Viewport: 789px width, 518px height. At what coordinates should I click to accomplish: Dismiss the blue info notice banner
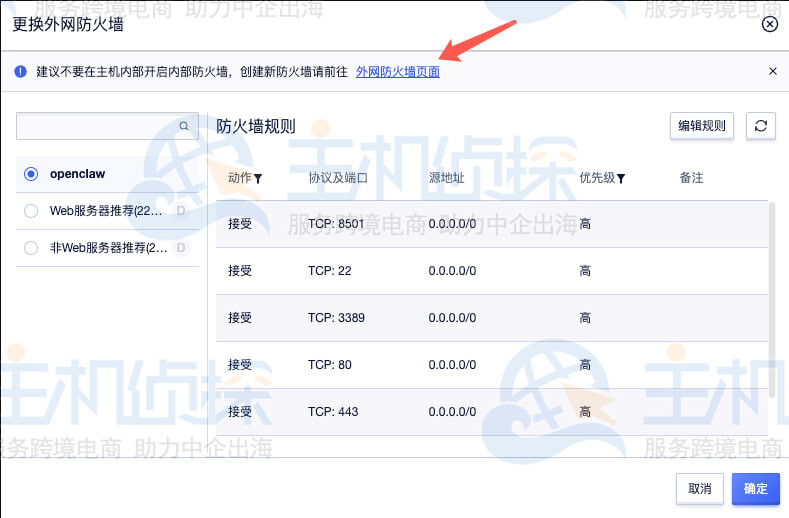(x=773, y=71)
